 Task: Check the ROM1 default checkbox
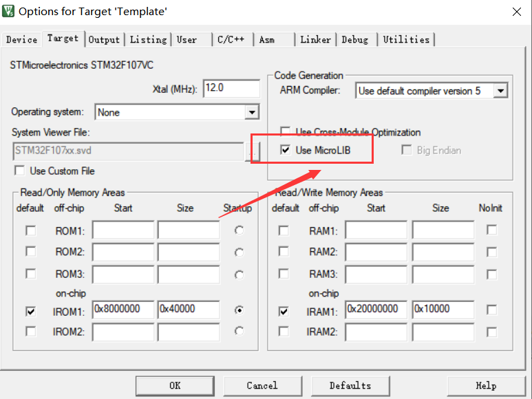(30, 231)
